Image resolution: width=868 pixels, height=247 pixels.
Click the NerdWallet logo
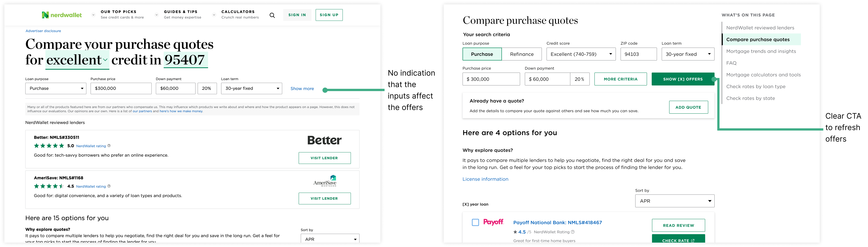click(x=62, y=15)
